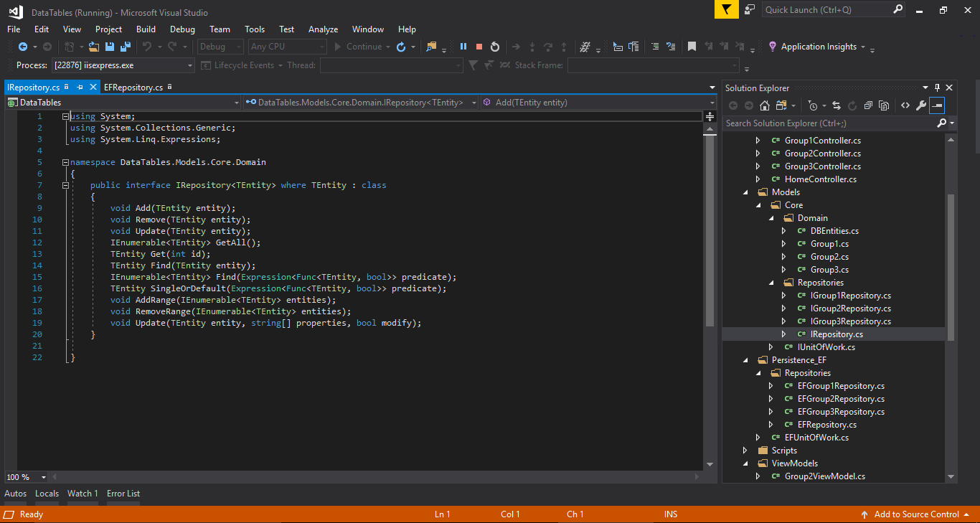This screenshot has height=523, width=980.
Task: Toggle a bookmark with the flag icon
Action: point(692,46)
